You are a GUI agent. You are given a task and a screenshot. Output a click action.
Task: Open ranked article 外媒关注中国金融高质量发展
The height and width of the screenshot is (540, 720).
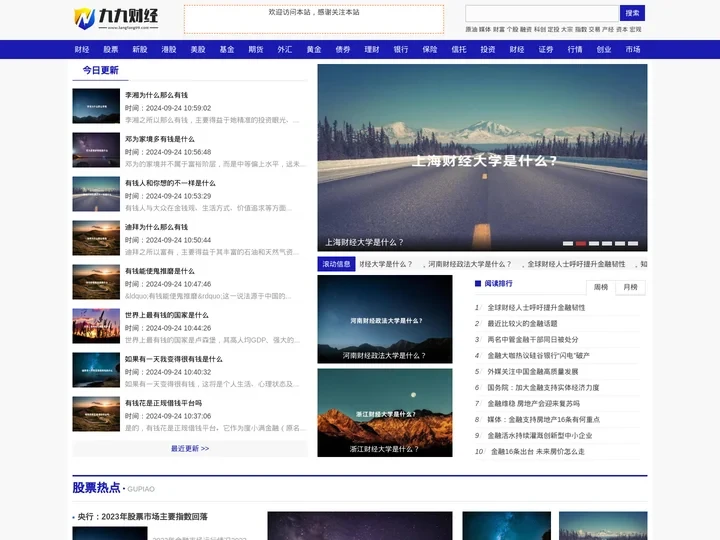[533, 372]
